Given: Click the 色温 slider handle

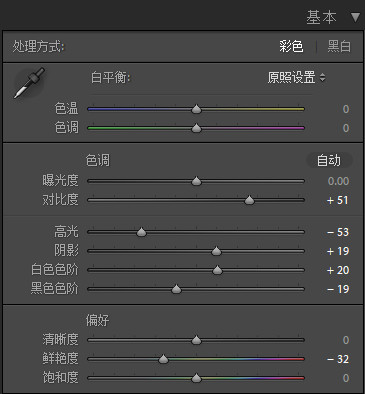Looking at the screenshot, I should point(196,109).
